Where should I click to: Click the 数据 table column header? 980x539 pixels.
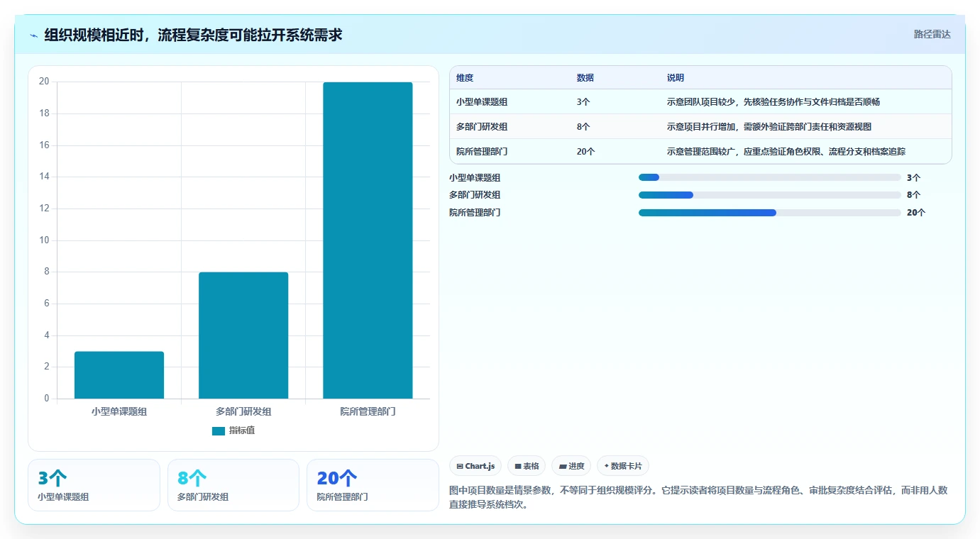coord(585,78)
